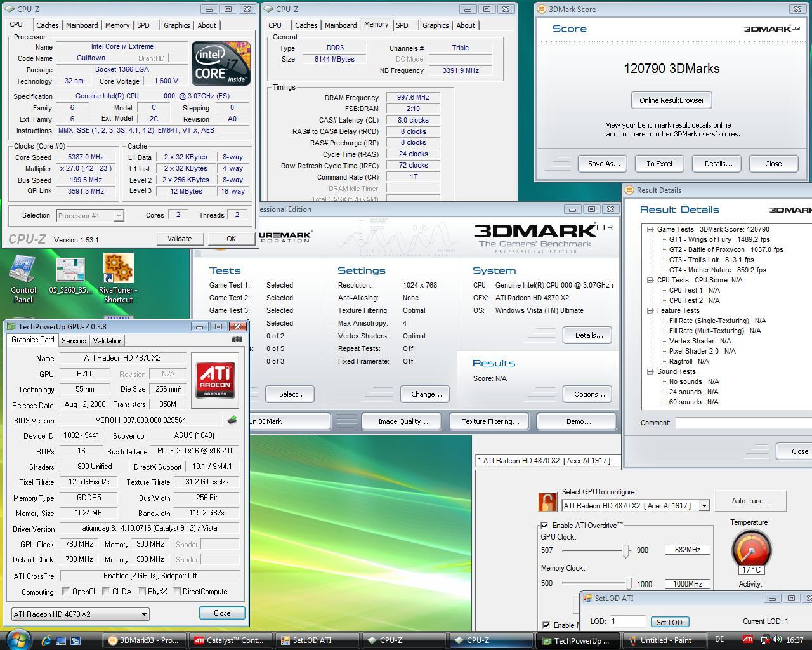
Task: Toggle the PhysX checkbox in GPU-Z
Action: coord(141,592)
